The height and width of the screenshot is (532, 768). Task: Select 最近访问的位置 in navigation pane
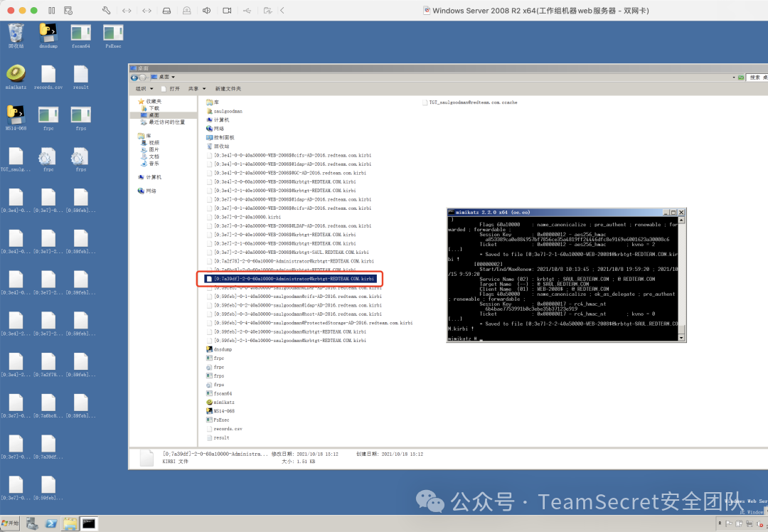click(163, 122)
